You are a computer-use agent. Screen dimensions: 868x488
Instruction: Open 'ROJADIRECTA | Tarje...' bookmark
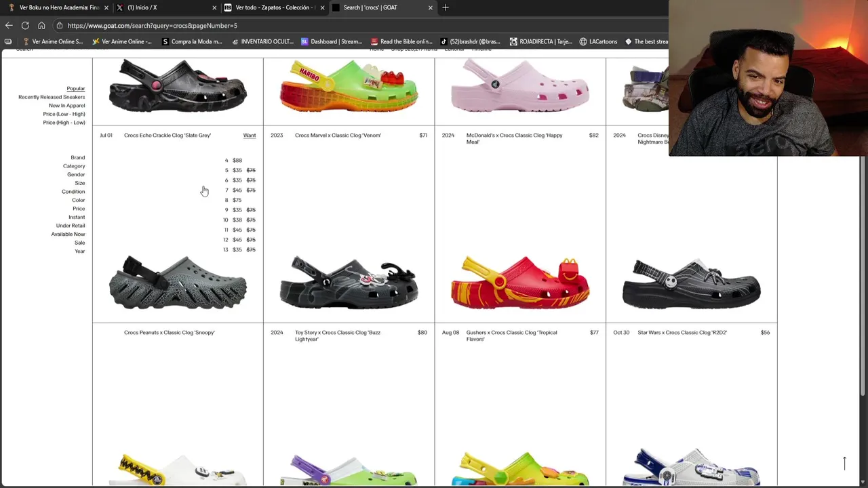(541, 41)
